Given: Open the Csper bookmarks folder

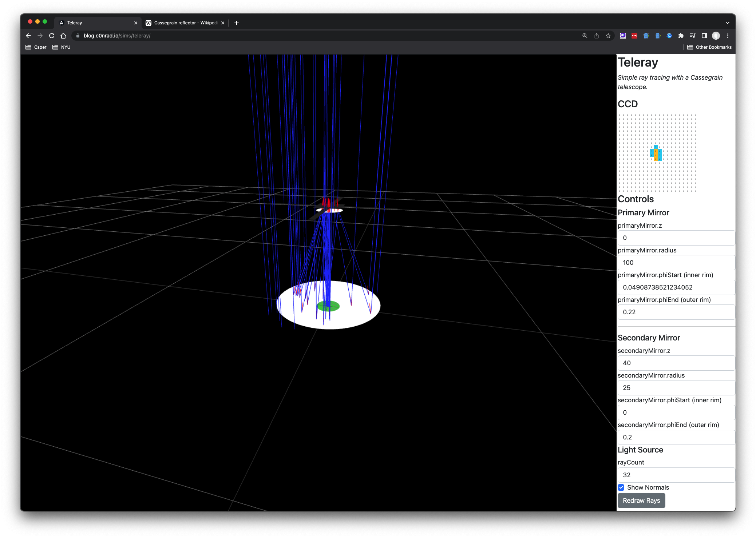Looking at the screenshot, I should point(36,47).
